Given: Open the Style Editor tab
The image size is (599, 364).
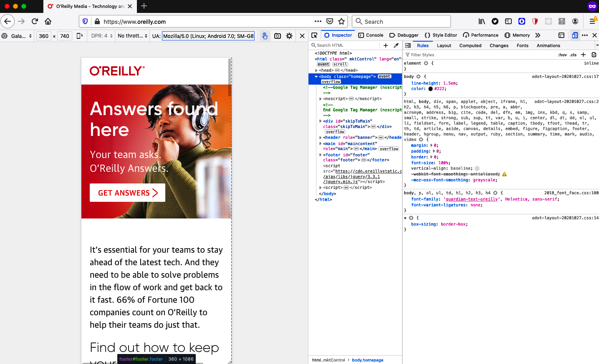Looking at the screenshot, I should (x=441, y=35).
